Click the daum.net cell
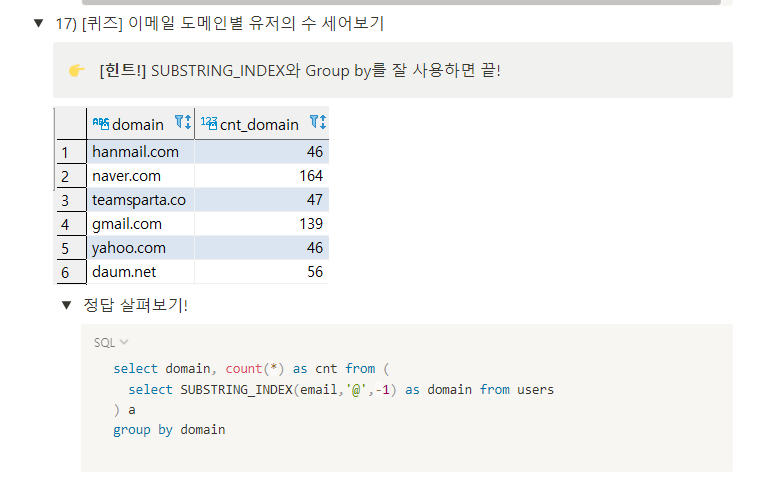 [x=140, y=272]
